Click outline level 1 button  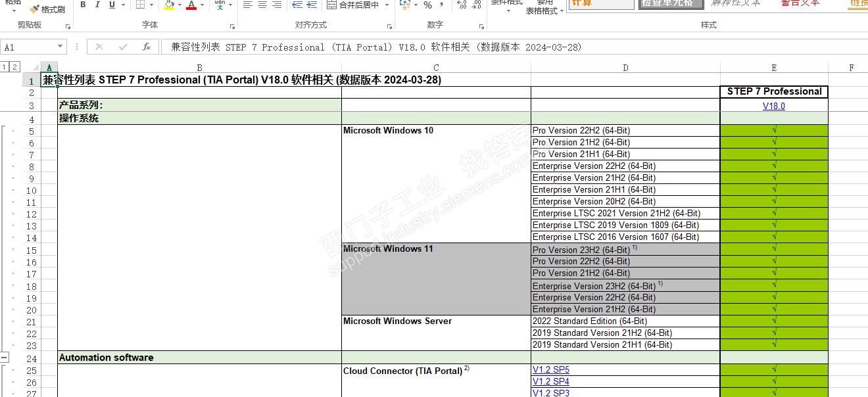pos(5,67)
